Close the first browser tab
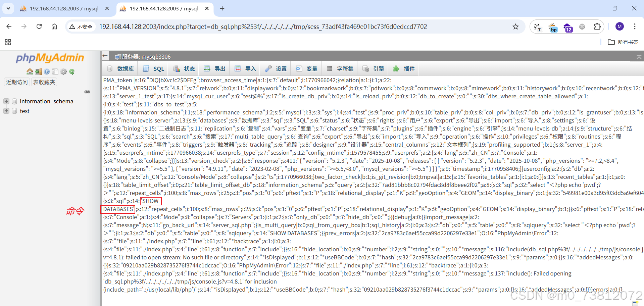The width and height of the screenshot is (644, 306). [x=107, y=8]
